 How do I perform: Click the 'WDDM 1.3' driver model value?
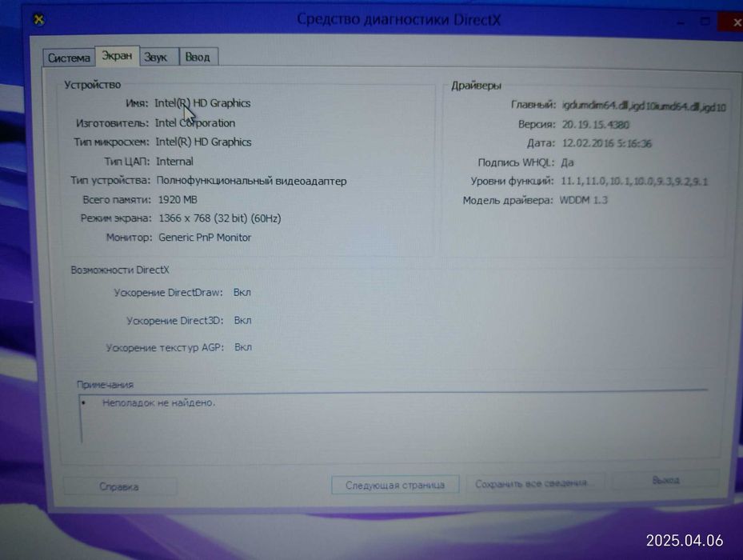pos(583,200)
